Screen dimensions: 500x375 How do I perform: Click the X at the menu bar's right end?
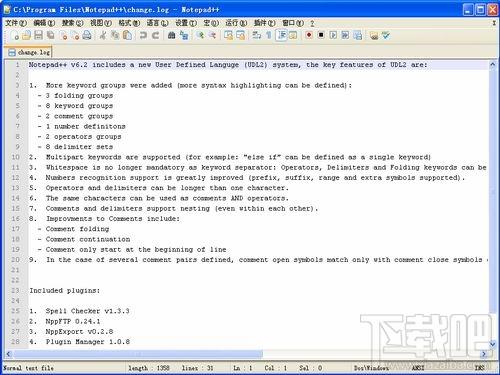tap(494, 23)
